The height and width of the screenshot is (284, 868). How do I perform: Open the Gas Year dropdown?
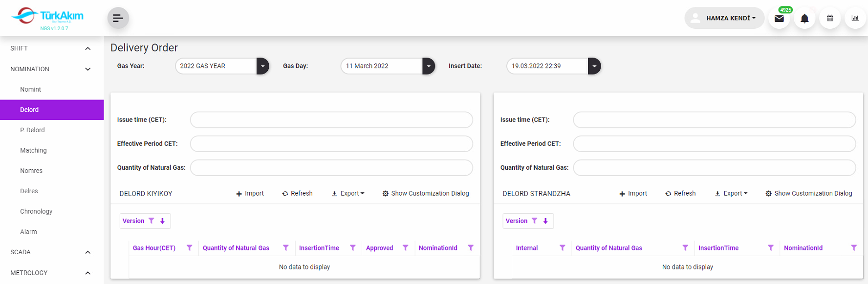click(262, 66)
